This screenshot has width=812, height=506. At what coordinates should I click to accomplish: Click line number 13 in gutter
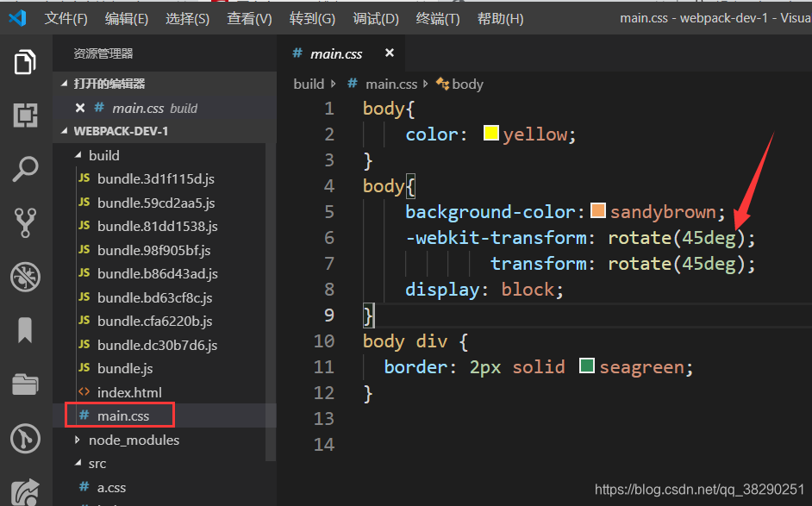[x=323, y=418]
